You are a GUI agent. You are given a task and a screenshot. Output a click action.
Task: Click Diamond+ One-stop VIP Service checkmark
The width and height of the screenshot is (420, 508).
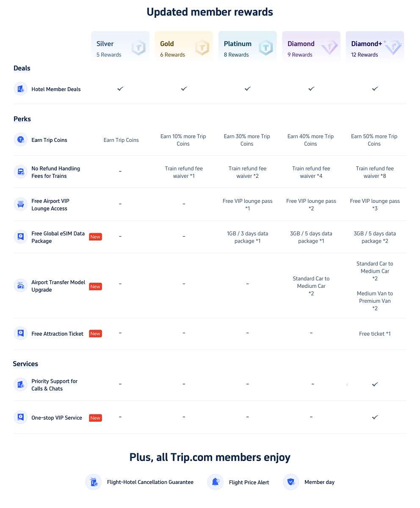(375, 417)
